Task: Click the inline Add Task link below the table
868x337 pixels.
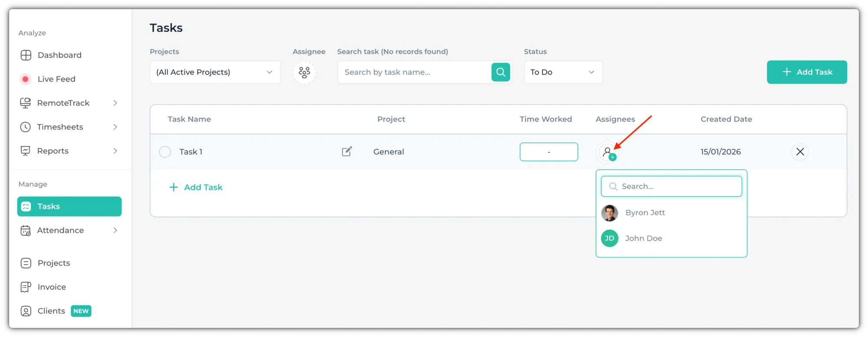Action: click(196, 187)
